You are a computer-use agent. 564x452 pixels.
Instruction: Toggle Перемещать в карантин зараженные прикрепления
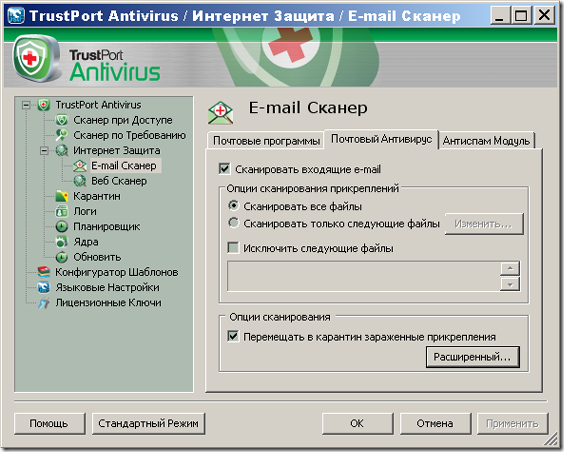coord(233,336)
